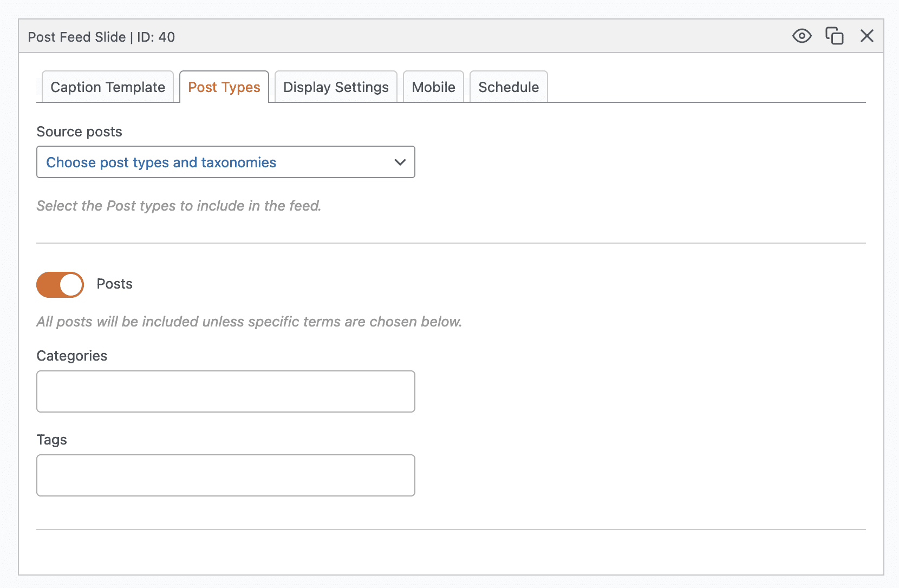The image size is (899, 588).
Task: Click the chevron arrow in Source posts
Action: point(400,162)
